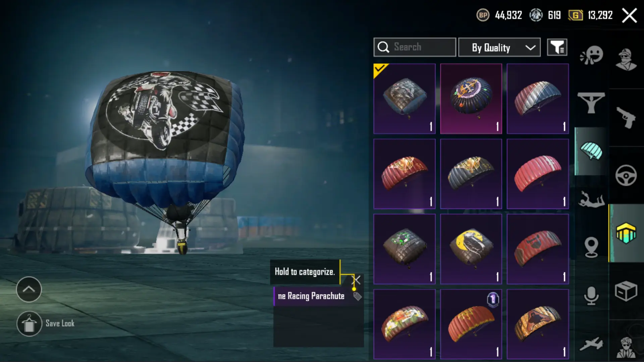Tap the BP currency balance icon
The height and width of the screenshot is (362, 644).
pos(483,15)
